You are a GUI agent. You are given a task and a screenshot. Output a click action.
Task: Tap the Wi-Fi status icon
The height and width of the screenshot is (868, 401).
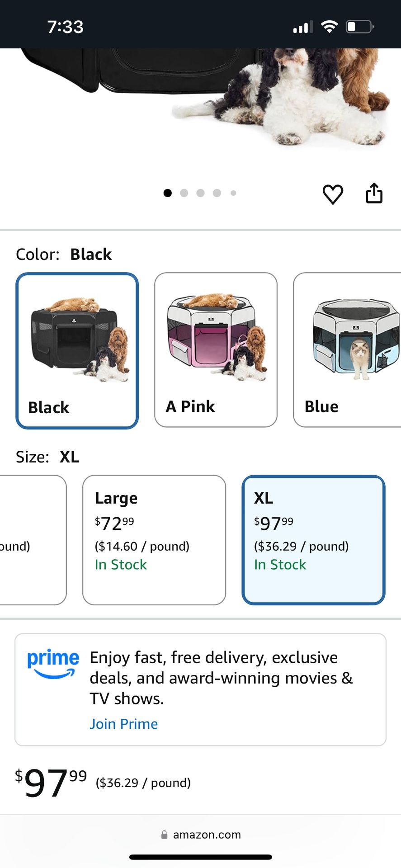pyautogui.click(x=329, y=27)
